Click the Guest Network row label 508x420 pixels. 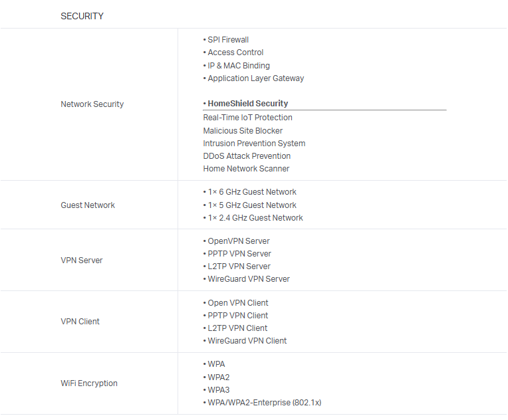(88, 205)
